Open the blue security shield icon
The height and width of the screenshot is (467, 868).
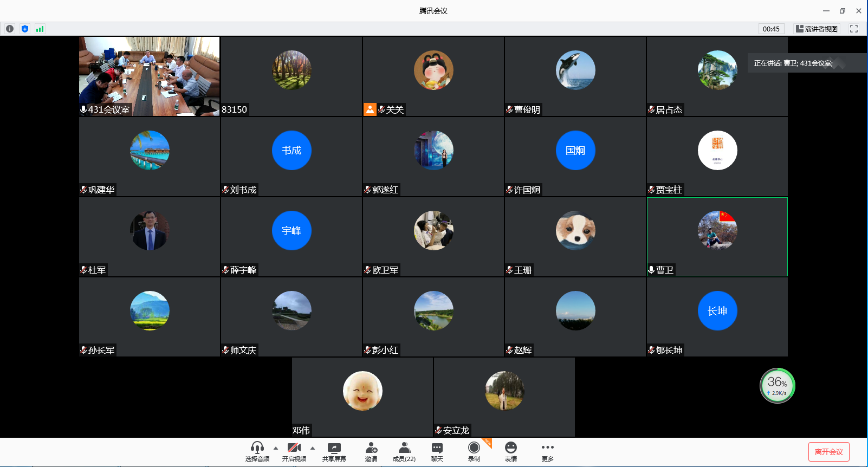coord(25,29)
